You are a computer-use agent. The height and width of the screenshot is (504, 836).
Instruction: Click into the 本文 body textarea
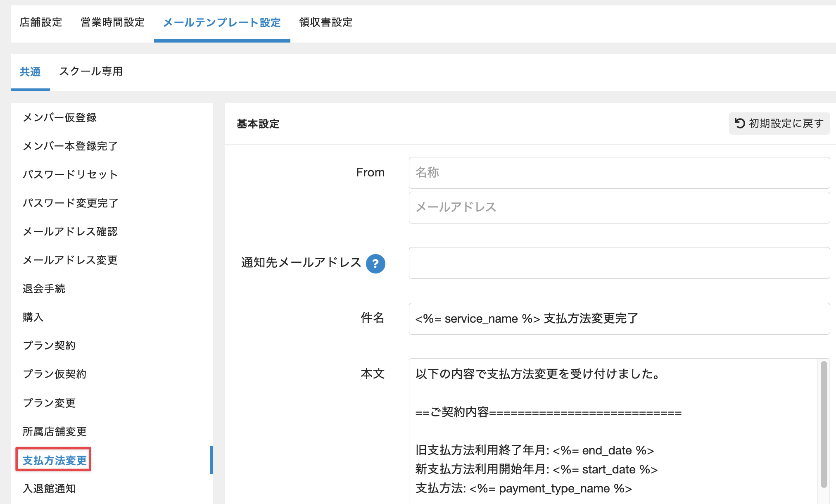[611, 430]
